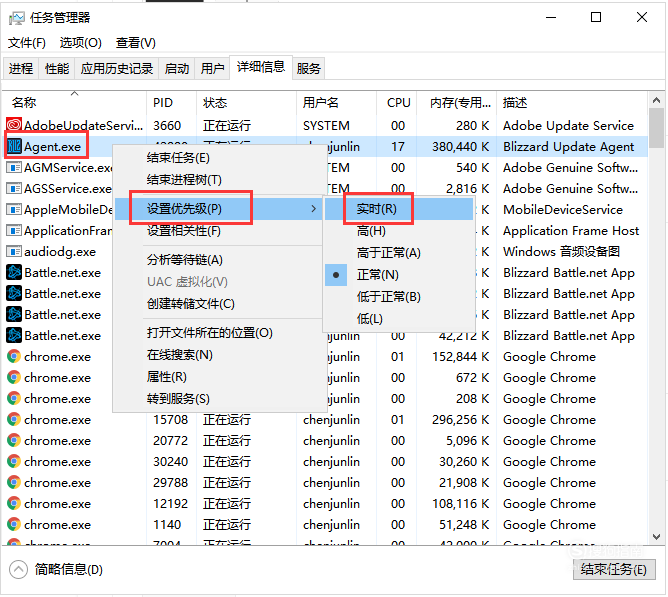Click MobileDeviceService description text
The image size is (668, 597).
tap(563, 210)
